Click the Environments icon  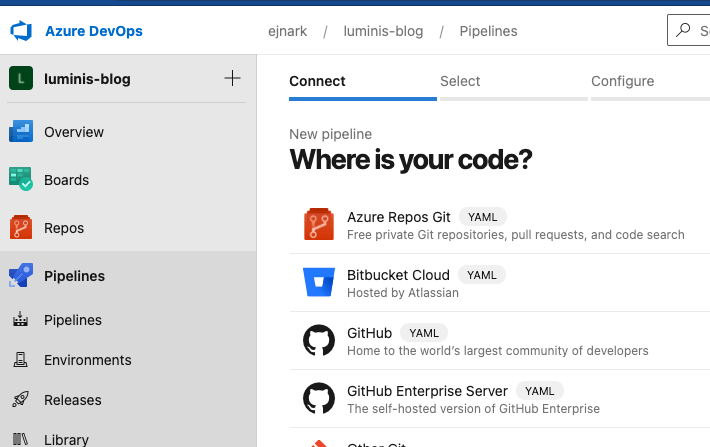(20, 360)
